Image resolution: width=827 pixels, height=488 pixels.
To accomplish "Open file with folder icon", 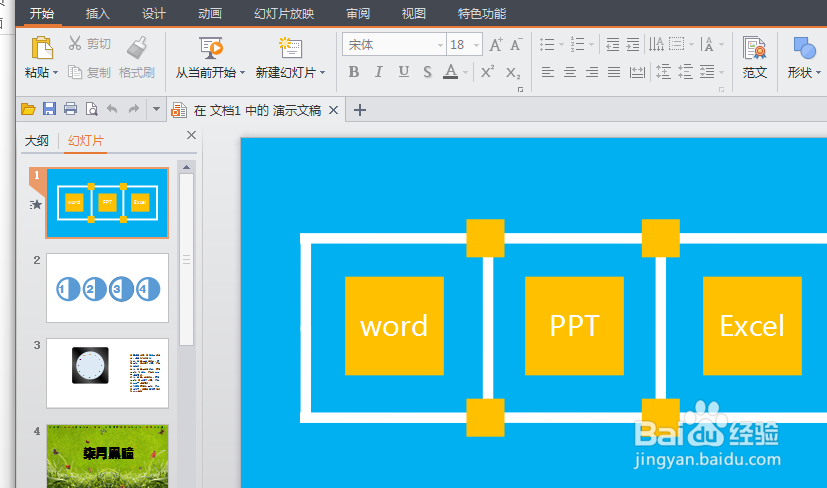I will [28, 109].
